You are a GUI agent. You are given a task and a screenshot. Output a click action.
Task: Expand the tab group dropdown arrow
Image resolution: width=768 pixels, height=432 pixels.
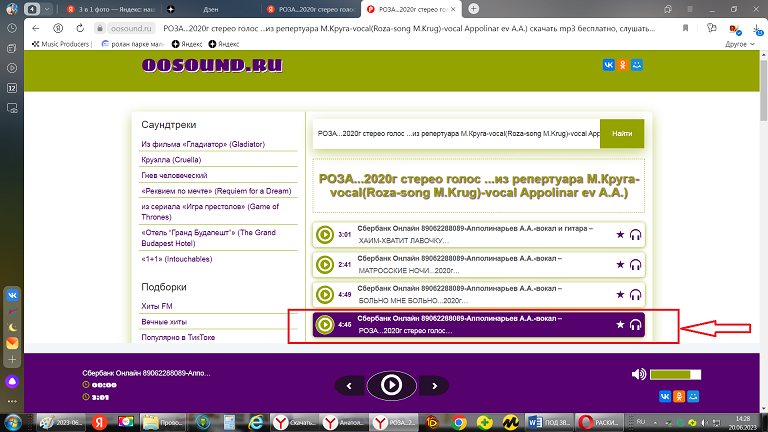(47, 9)
